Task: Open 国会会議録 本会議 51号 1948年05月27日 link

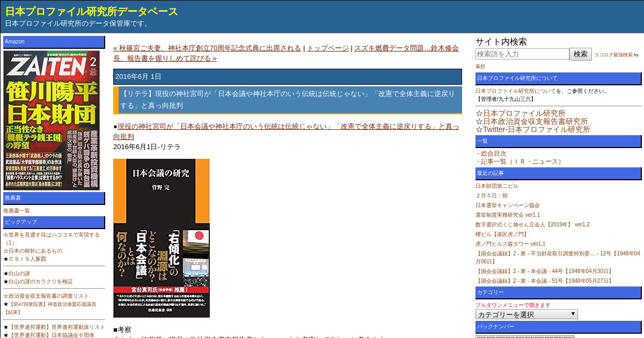Action: 544,281
